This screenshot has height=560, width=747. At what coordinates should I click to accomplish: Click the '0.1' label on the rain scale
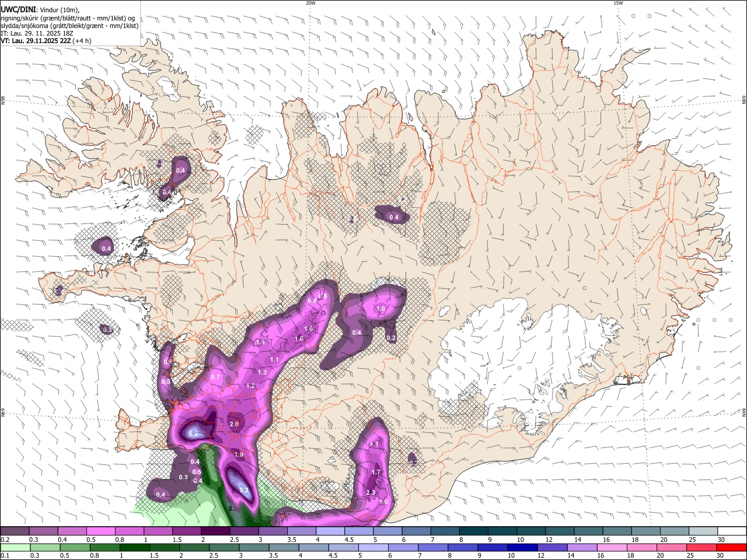pyautogui.click(x=4, y=556)
